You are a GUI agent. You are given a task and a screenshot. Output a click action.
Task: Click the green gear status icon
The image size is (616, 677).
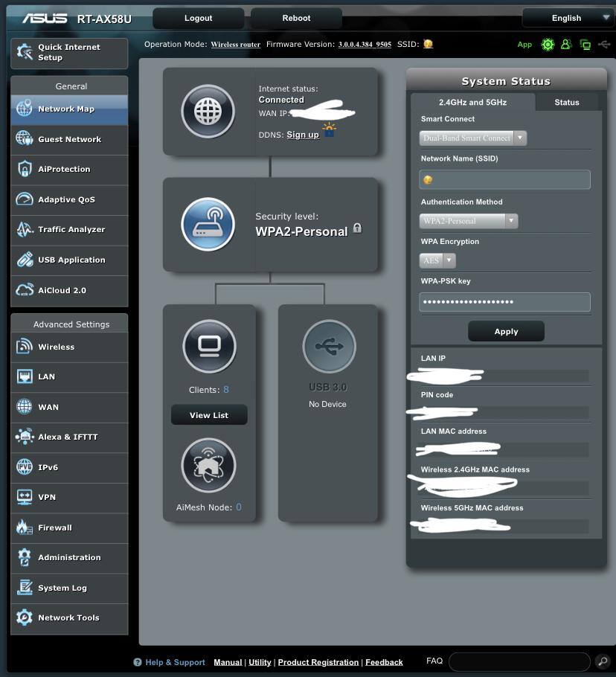[x=548, y=45]
